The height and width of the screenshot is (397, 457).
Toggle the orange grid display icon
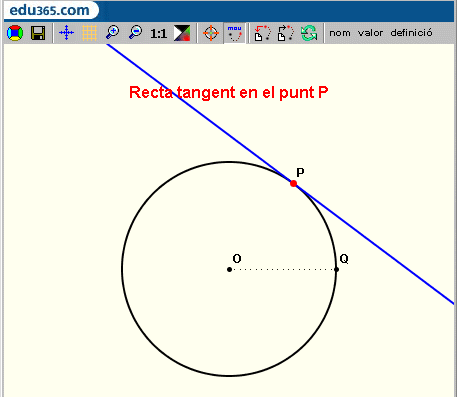(x=89, y=33)
